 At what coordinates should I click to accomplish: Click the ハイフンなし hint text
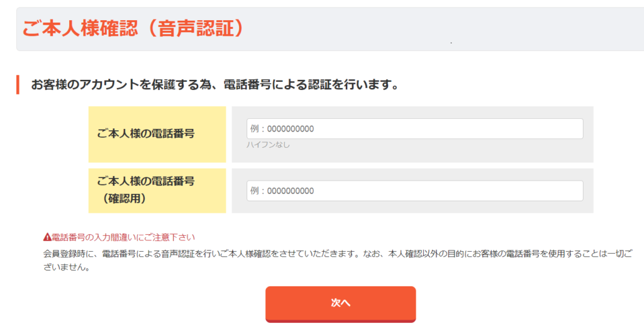point(268,145)
